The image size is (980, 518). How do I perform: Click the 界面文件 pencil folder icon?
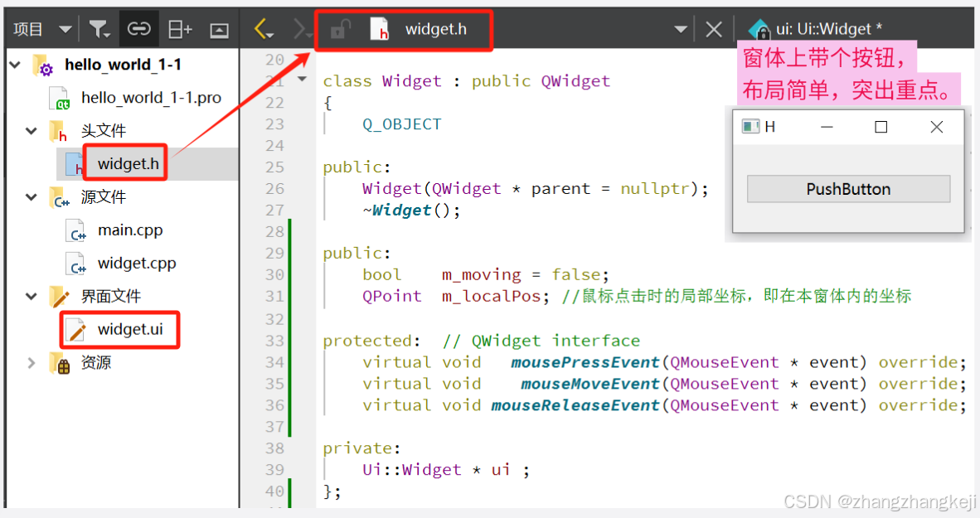pyautogui.click(x=60, y=297)
